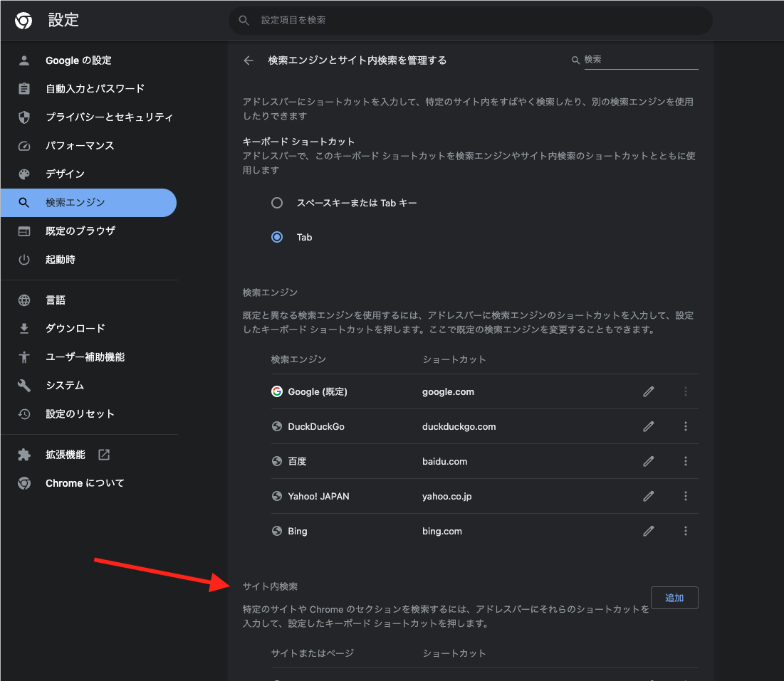
Task: Click the edit pencil for 百度
Action: (649, 461)
